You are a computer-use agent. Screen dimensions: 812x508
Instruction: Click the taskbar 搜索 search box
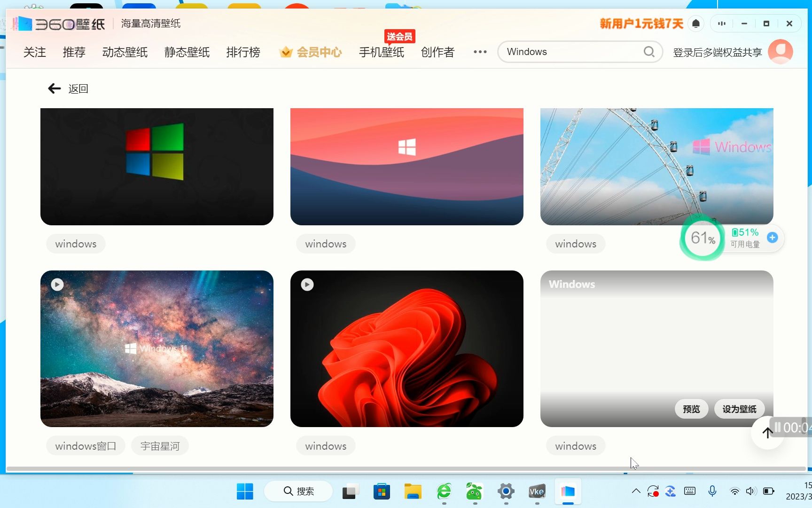point(298,492)
